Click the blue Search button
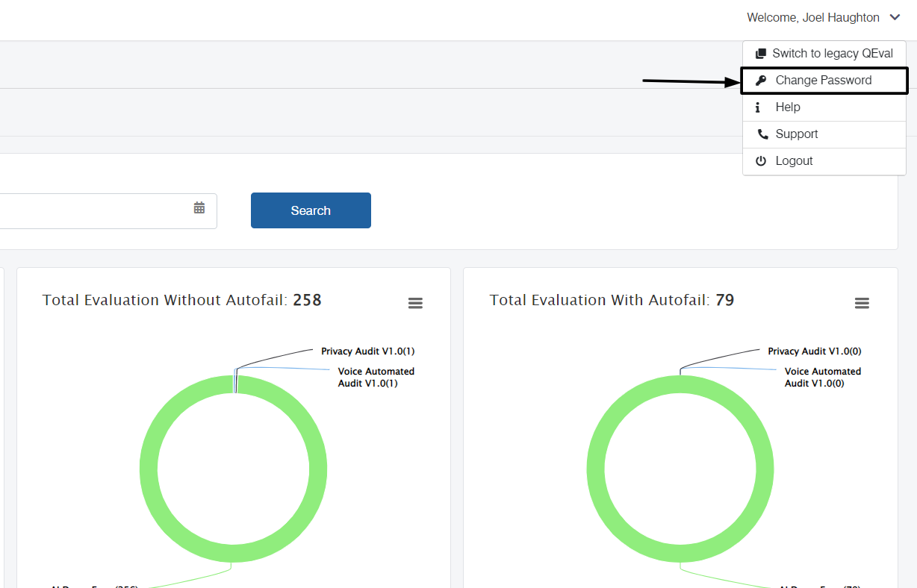917x588 pixels. [x=311, y=210]
